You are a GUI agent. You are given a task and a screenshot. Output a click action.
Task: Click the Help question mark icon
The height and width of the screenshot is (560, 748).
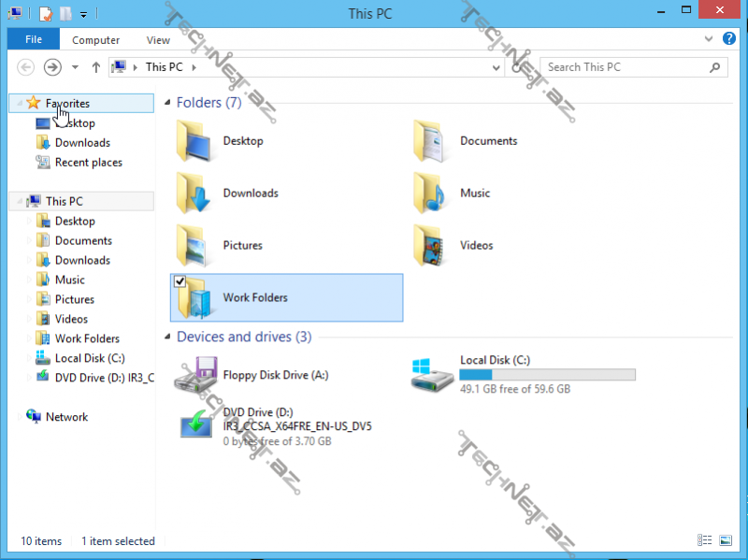[732, 39]
